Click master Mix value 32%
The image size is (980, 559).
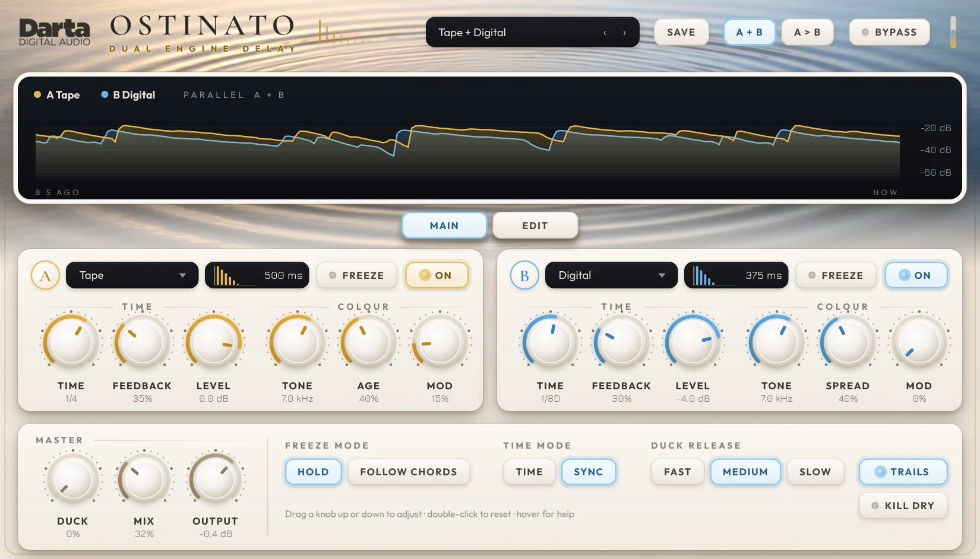(x=144, y=534)
